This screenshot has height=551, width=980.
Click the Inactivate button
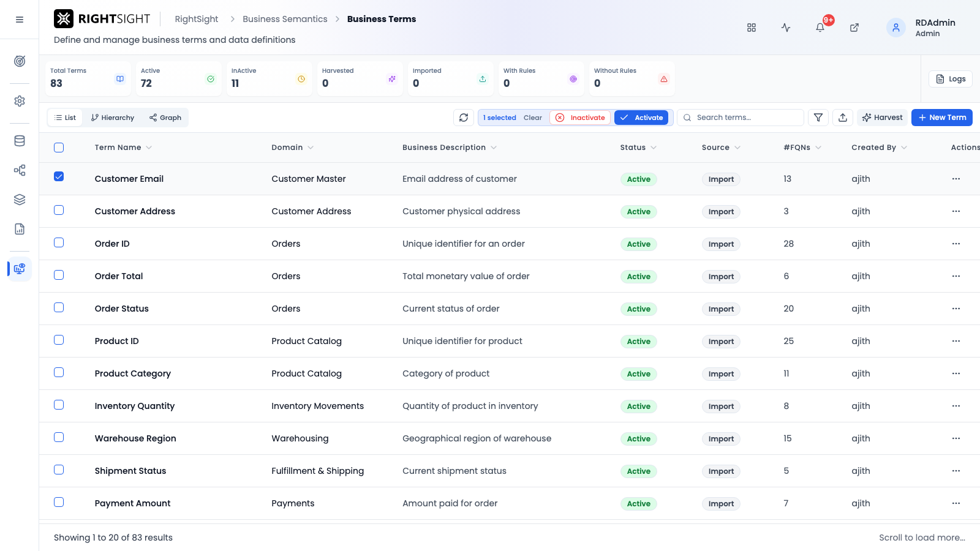580,118
